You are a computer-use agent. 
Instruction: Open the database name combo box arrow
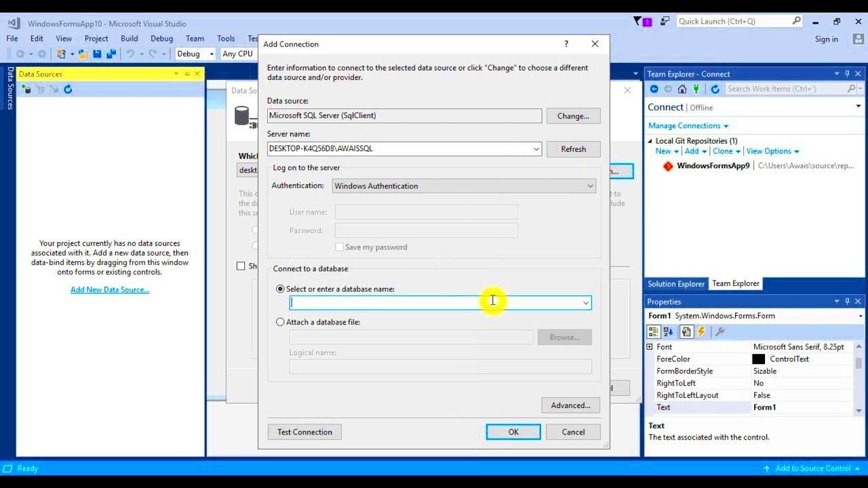[x=586, y=303]
